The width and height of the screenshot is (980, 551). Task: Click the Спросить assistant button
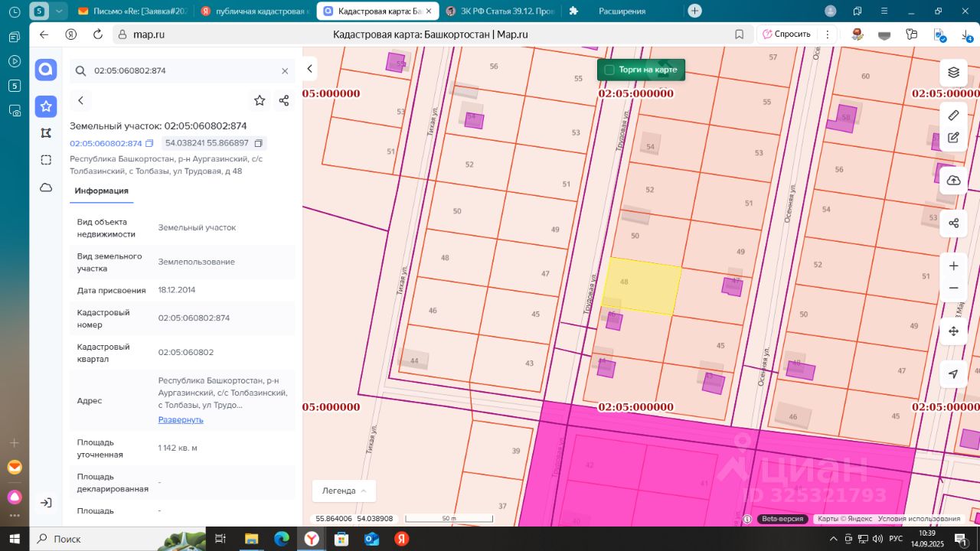(786, 34)
